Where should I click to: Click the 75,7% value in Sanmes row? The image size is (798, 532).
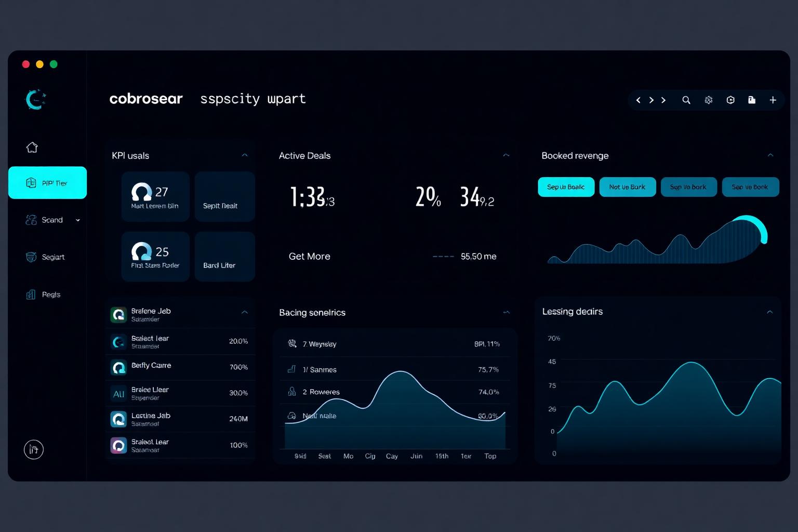[x=488, y=369]
